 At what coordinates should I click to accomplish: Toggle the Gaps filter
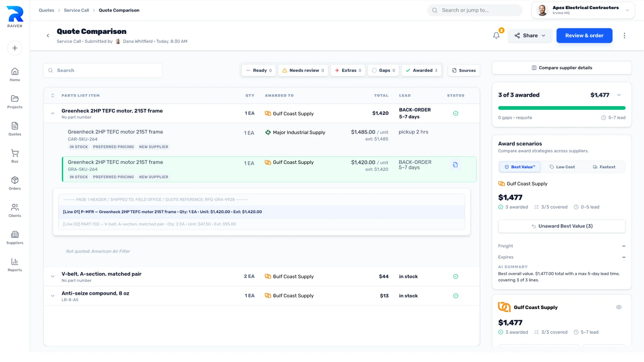coord(383,70)
